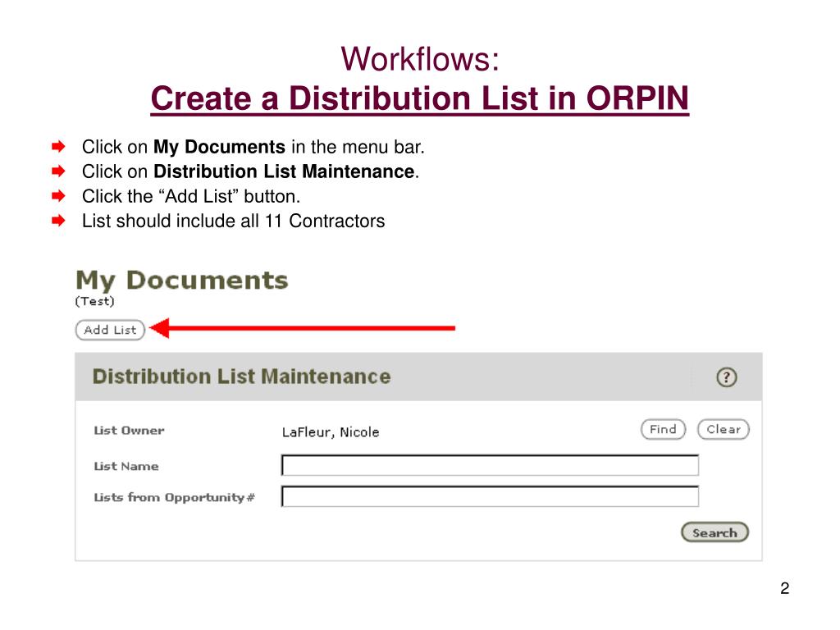Image resolution: width=840 pixels, height=630 pixels.
Task: Click the slide title Create a Distribution List in ORPIN
Action: coord(419,98)
